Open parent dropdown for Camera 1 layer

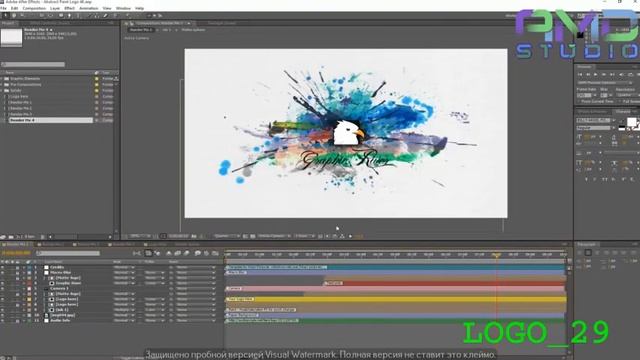point(196,289)
